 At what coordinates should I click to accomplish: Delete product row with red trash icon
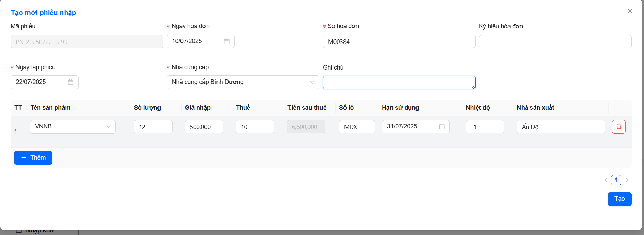[x=619, y=127]
